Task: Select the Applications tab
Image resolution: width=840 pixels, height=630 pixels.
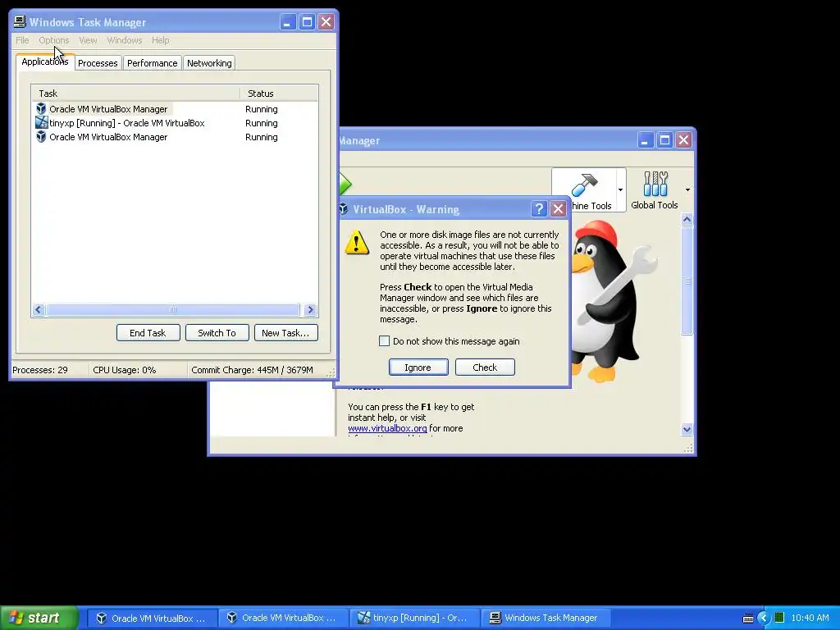Action: click(45, 62)
